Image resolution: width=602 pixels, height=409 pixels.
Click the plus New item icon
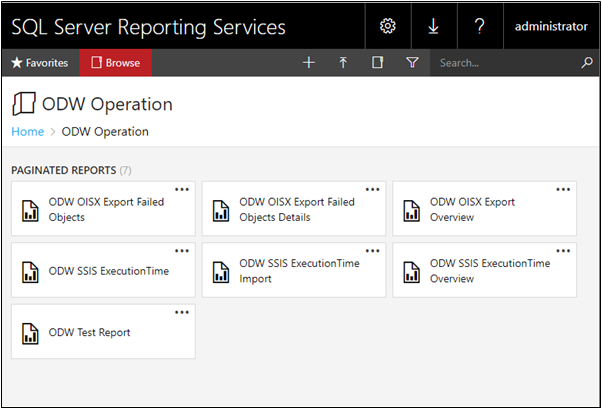click(x=309, y=62)
